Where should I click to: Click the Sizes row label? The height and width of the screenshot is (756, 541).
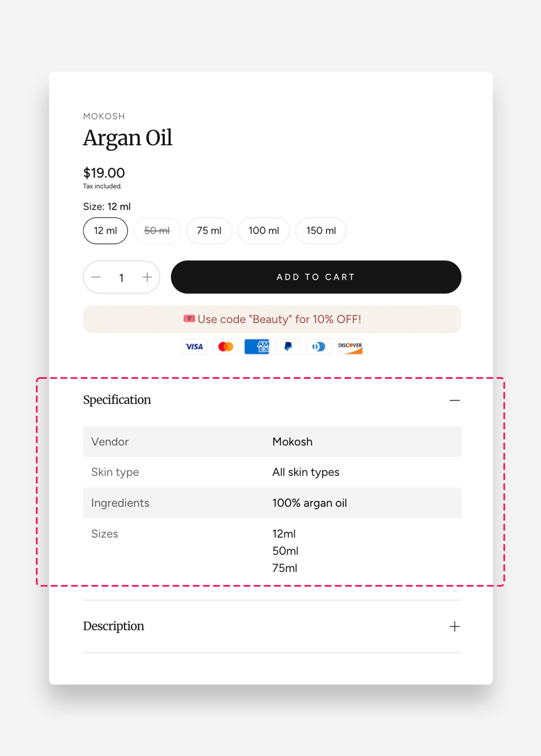tap(105, 534)
